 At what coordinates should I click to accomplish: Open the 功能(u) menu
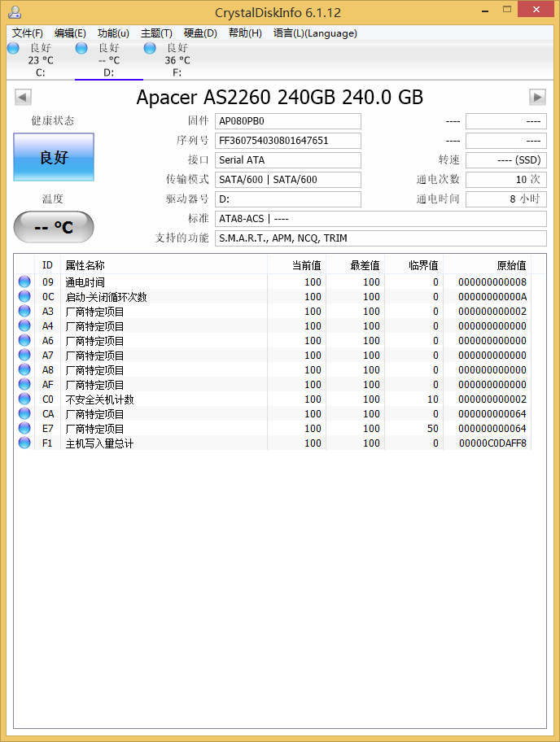113,33
